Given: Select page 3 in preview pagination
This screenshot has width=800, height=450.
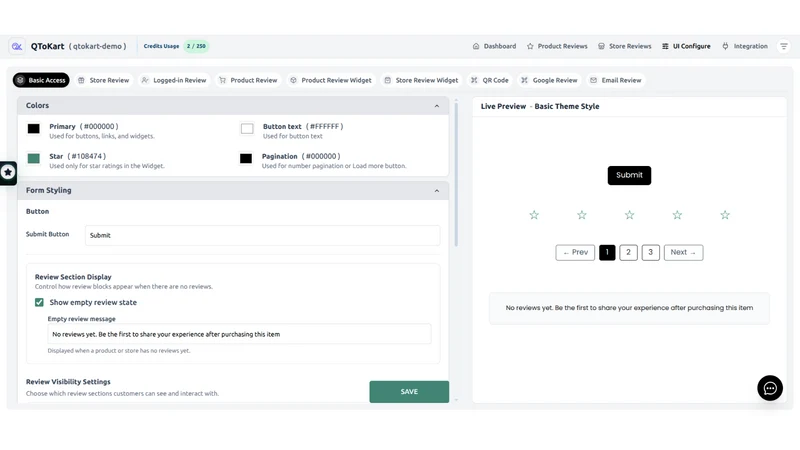Looking at the screenshot, I should pos(651,253).
